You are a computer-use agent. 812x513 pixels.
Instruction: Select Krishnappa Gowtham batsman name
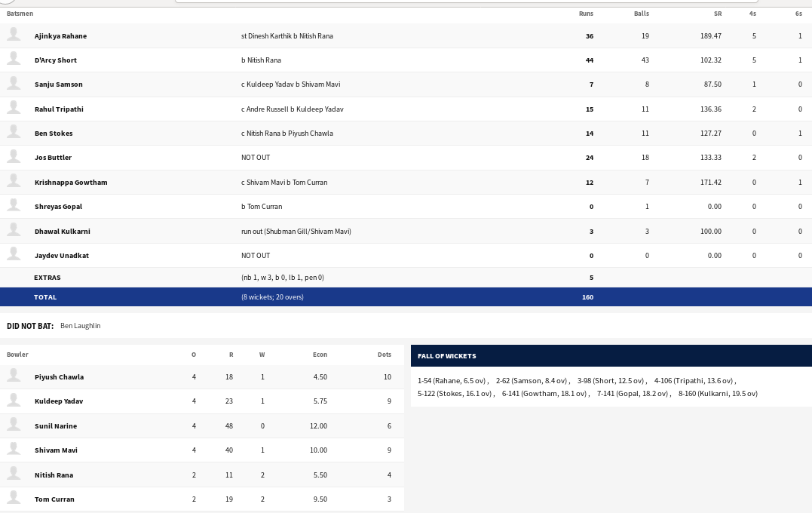71,183
